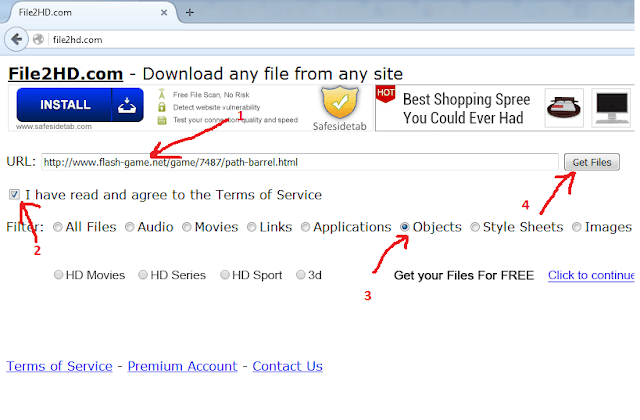Select the Movies filter
Viewport: 640px width, 420px height.
(x=187, y=227)
